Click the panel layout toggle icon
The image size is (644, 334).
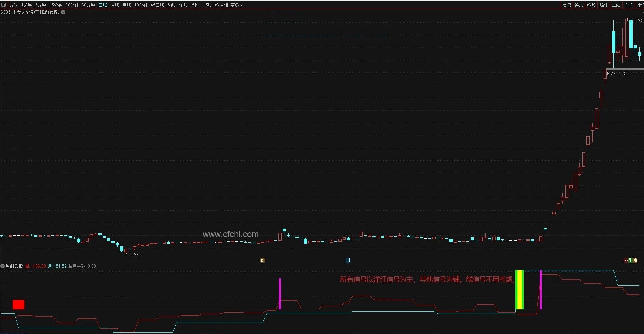tap(4, 5)
